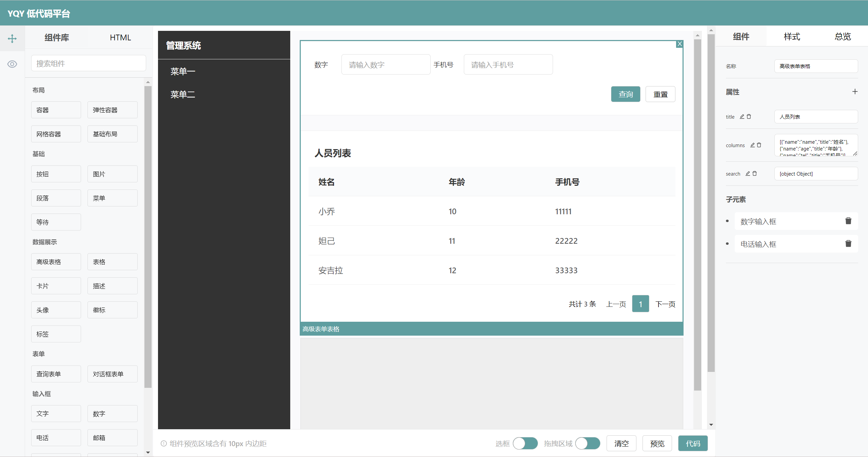The width and height of the screenshot is (868, 457).
Task: Go to 上一页 in pagination
Action: 616,304
